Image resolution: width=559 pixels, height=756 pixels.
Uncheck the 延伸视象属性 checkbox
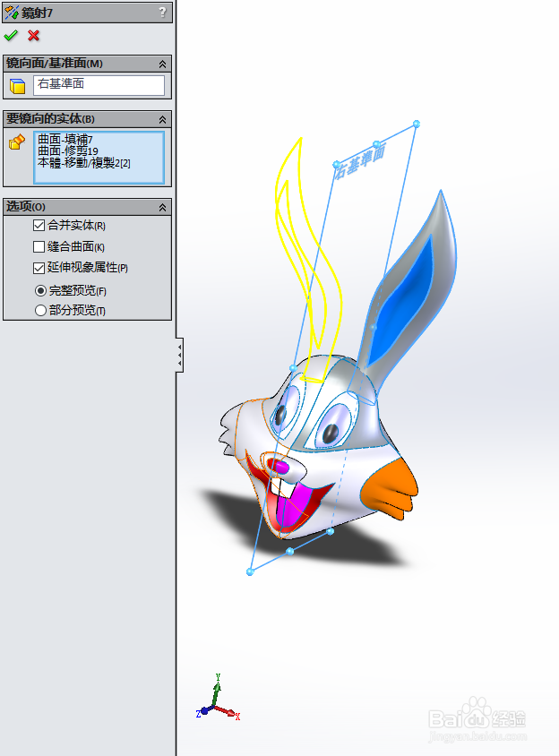coord(39,268)
